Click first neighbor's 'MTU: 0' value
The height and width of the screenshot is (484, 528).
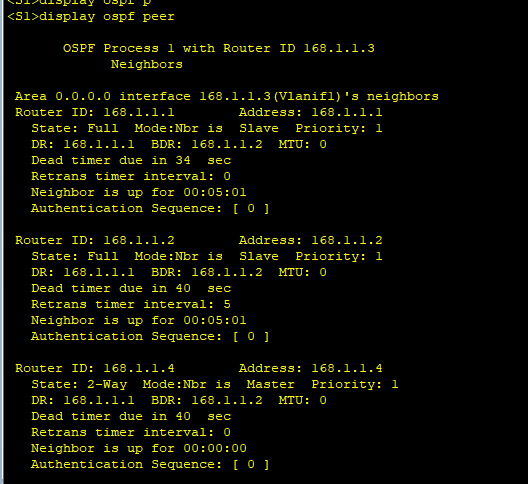(302, 144)
